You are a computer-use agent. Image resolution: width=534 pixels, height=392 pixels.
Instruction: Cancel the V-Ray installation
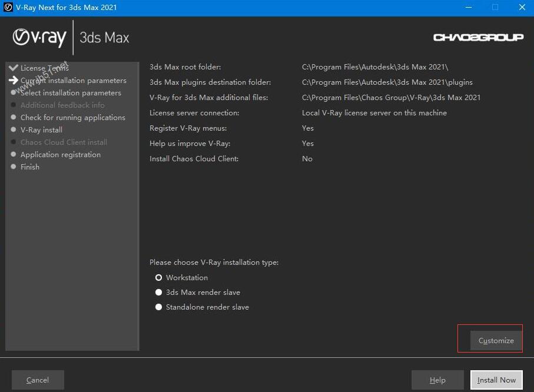38,380
